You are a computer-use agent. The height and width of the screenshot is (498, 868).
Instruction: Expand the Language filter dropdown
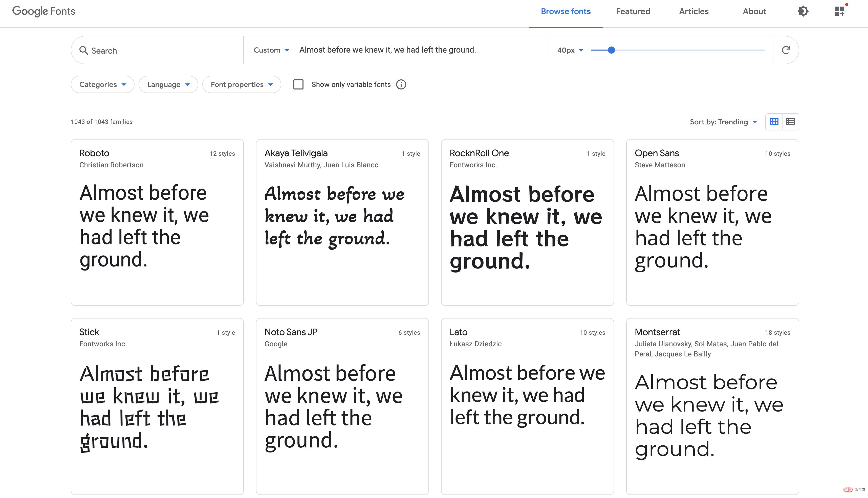tap(168, 84)
